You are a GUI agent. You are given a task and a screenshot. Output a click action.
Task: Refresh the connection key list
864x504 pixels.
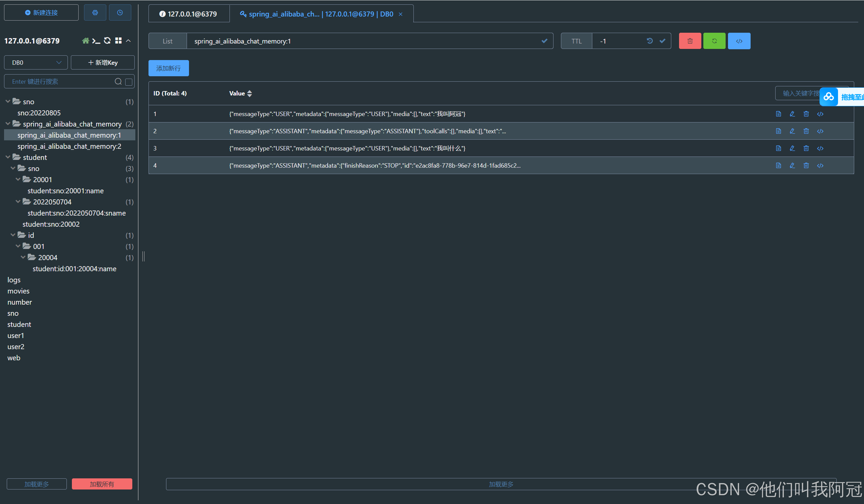107,41
